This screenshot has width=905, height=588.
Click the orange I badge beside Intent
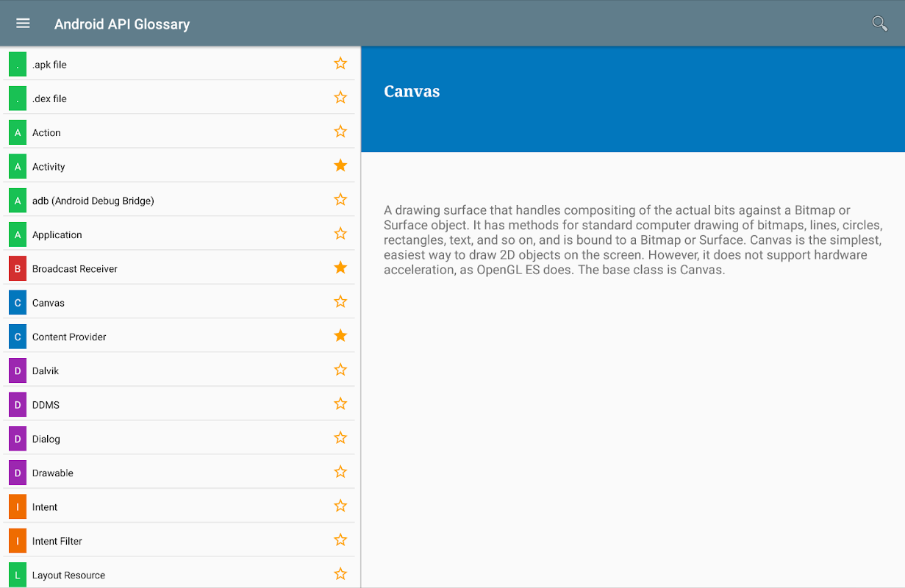click(18, 507)
